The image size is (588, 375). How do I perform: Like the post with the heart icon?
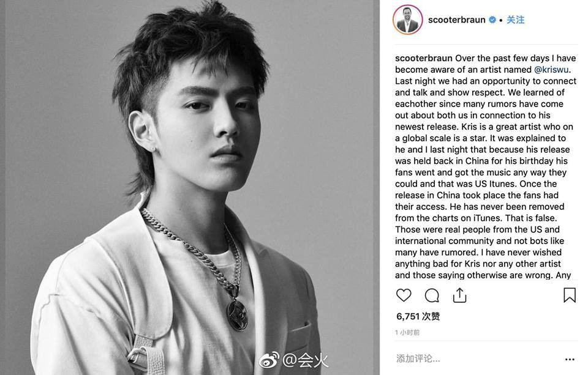404,295
